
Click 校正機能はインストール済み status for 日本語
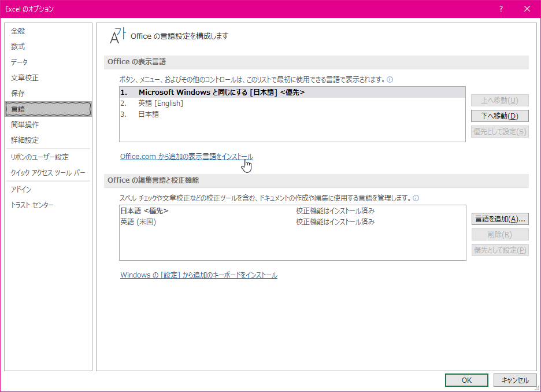pos(335,211)
